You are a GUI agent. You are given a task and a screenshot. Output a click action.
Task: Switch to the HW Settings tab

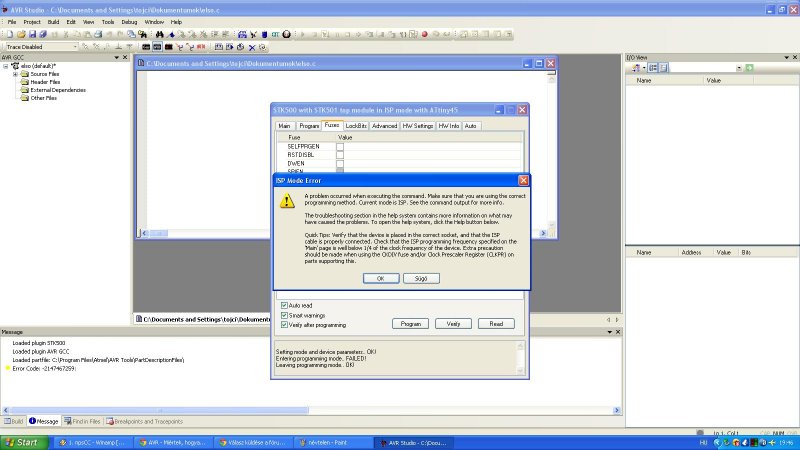pyautogui.click(x=417, y=126)
